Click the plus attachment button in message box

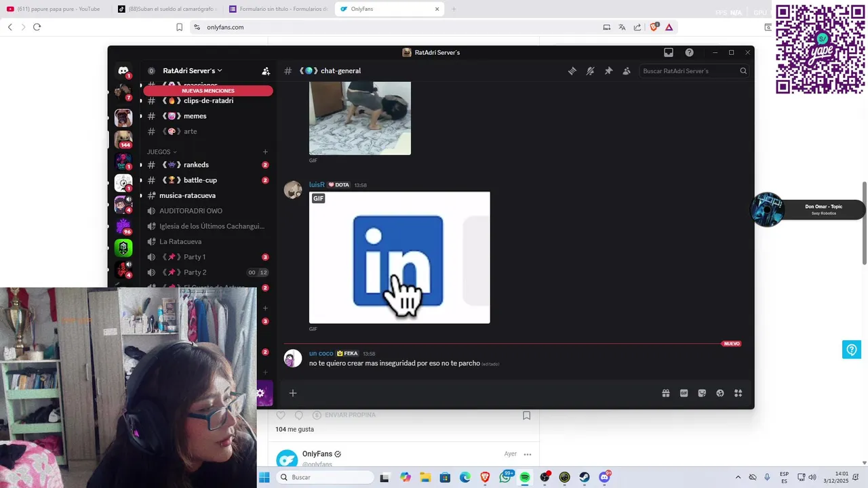293,393
